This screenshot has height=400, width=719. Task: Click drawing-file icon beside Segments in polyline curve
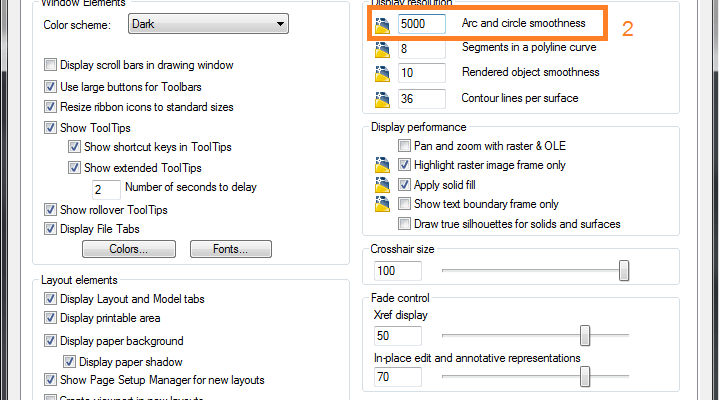pos(382,50)
